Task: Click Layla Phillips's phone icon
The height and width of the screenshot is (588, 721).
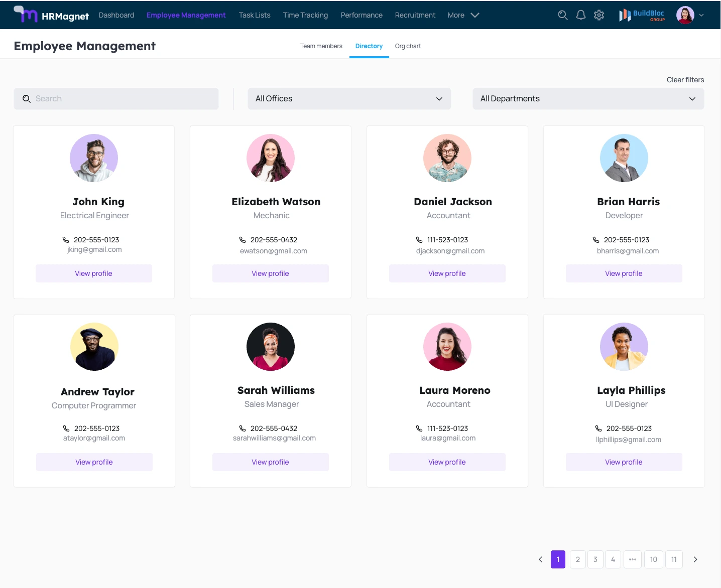Action: click(598, 428)
